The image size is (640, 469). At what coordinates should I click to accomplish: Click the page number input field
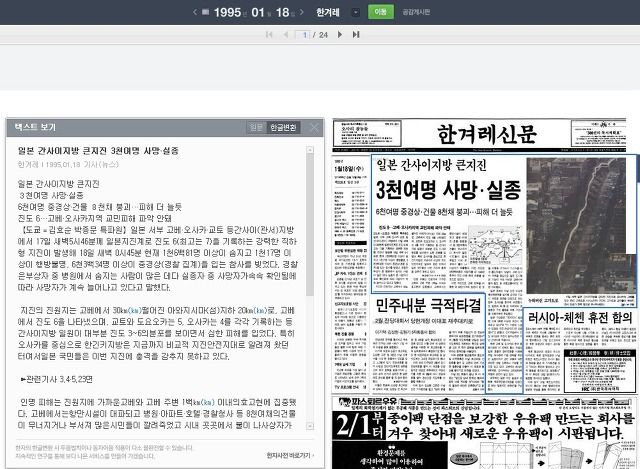click(302, 35)
